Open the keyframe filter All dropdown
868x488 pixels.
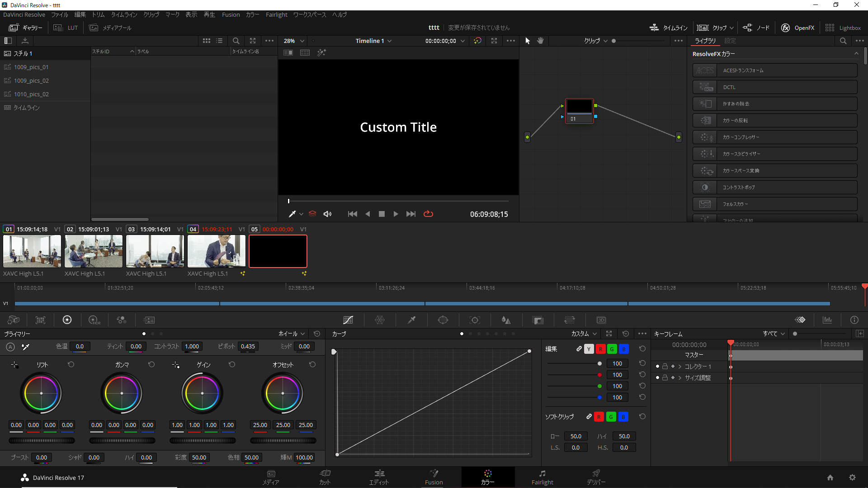tap(774, 333)
